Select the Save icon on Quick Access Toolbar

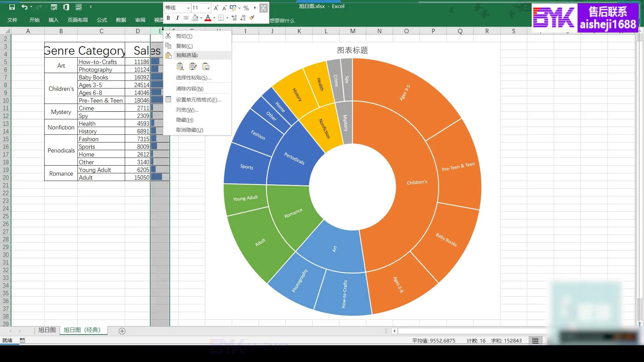coord(12,7)
